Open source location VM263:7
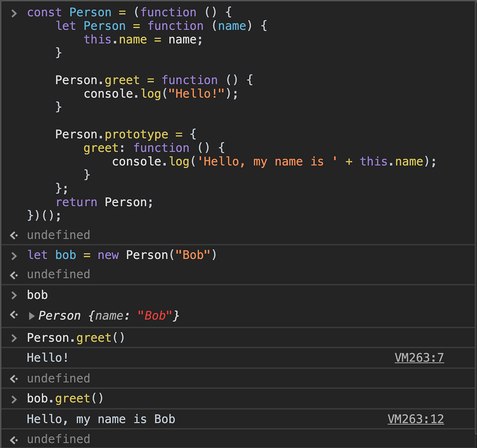477x448 pixels. (419, 357)
